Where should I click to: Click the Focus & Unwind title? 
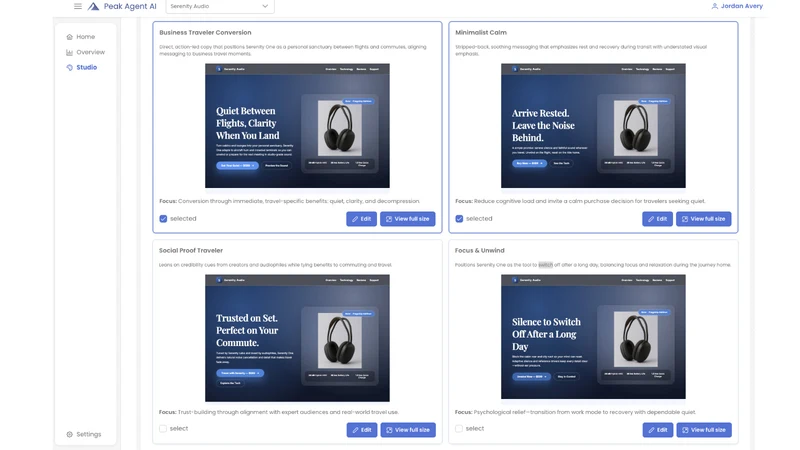pos(480,251)
